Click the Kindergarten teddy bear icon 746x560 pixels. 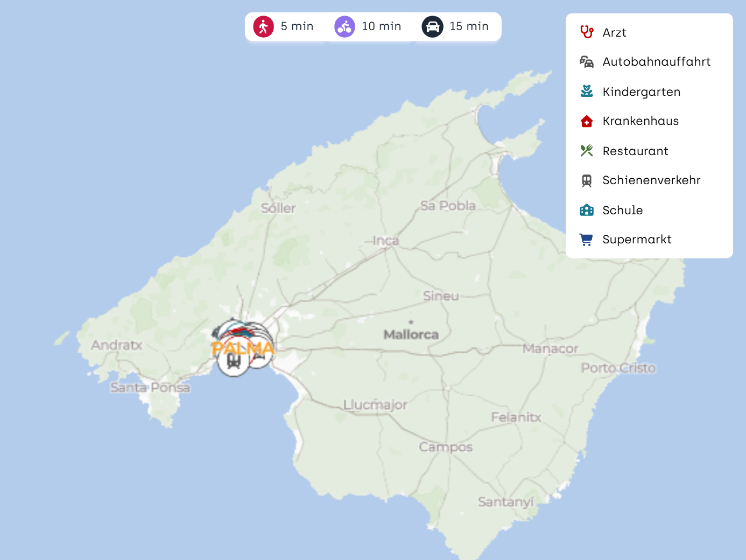[586, 92]
